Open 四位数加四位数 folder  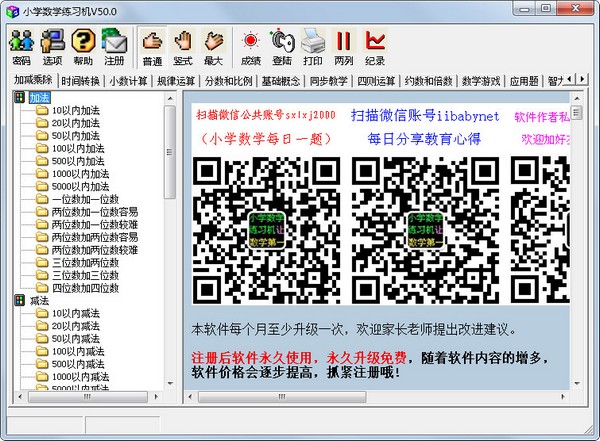click(x=78, y=288)
